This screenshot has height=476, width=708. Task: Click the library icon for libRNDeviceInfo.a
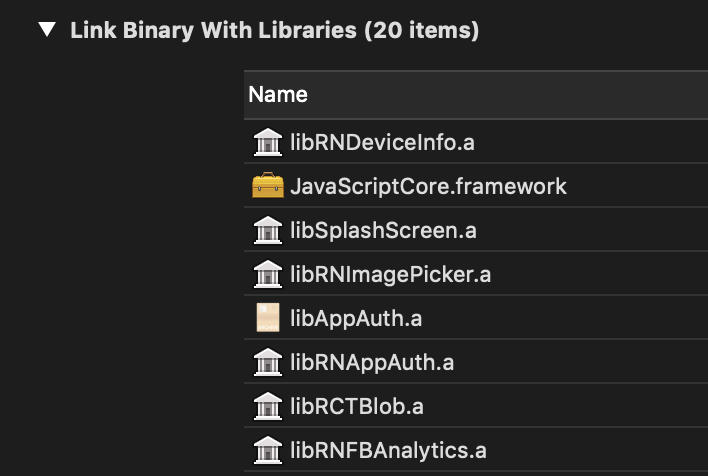click(x=268, y=142)
